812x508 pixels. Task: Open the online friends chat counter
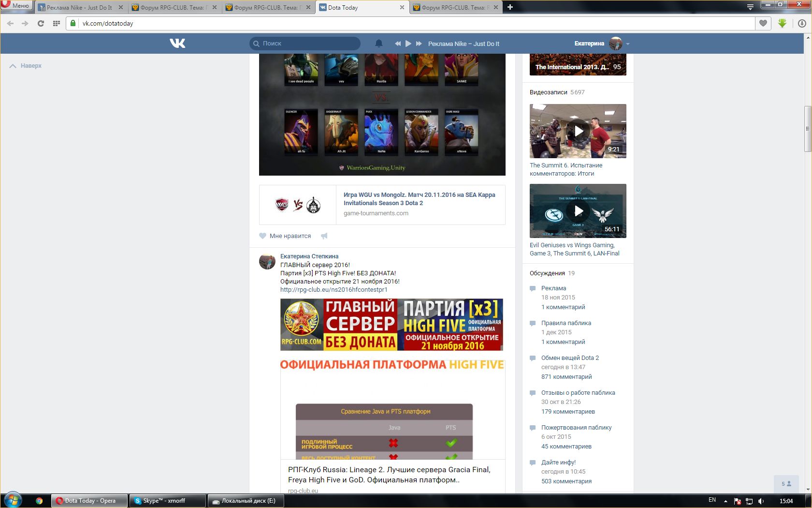point(786,484)
